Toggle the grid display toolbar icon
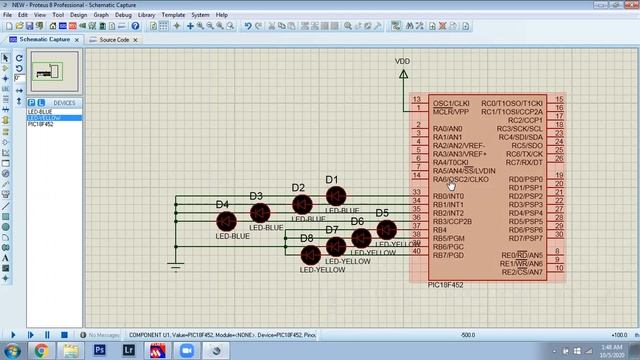Viewport: 640px width, 360px height. [163, 26]
